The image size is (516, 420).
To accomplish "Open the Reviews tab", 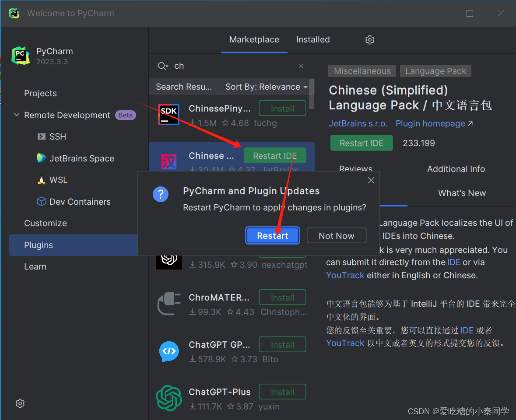I will tap(356, 168).
